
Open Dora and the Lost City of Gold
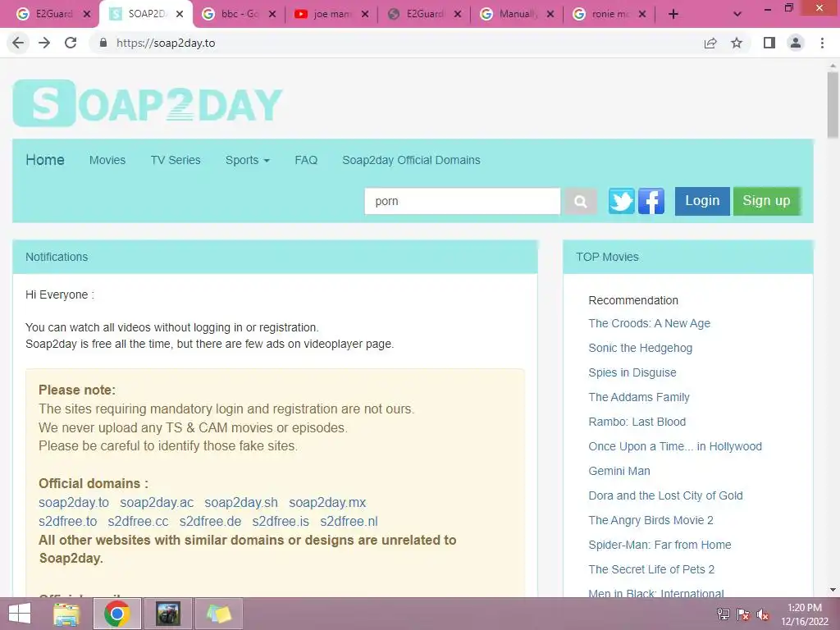click(665, 496)
